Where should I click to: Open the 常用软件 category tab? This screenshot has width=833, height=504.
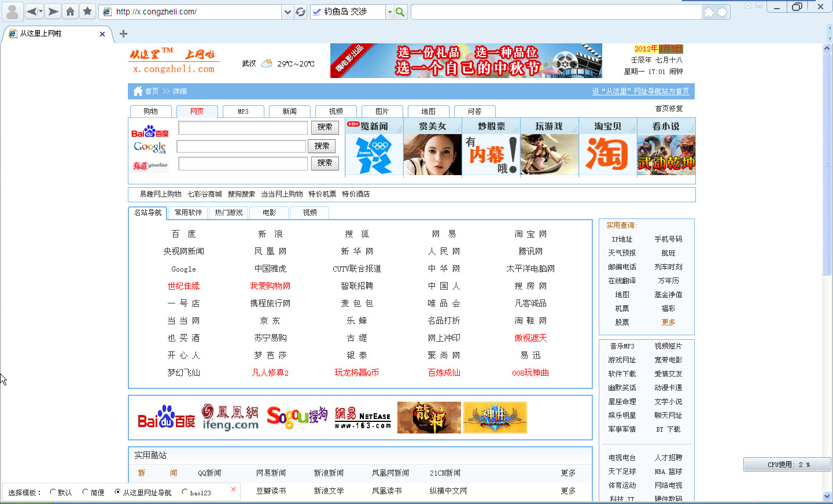click(x=189, y=213)
